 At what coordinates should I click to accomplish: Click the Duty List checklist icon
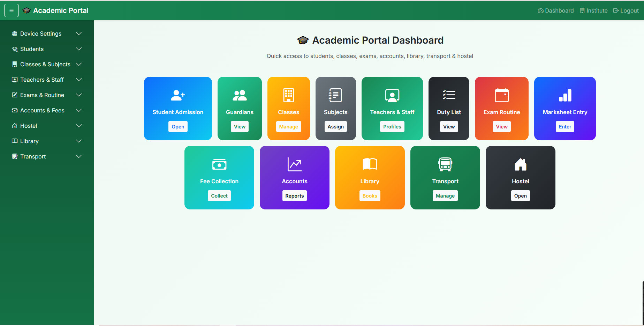tap(449, 94)
